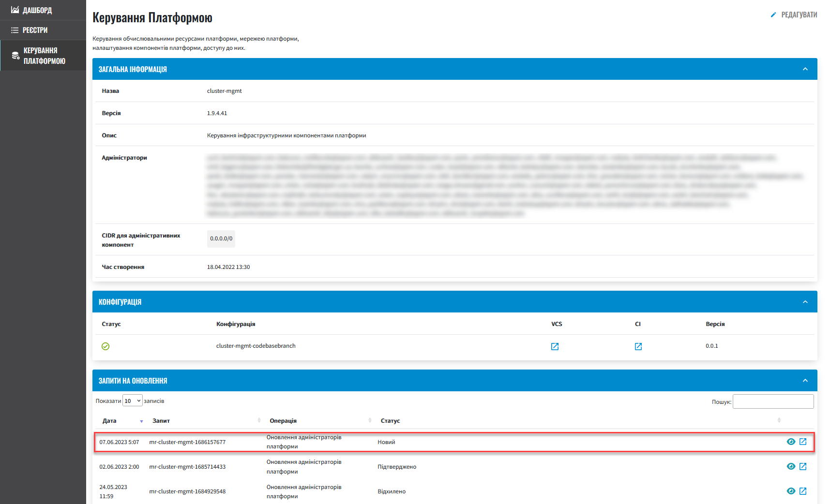This screenshot has width=830, height=504.
Task: Open the records-per-page dropdown
Action: click(x=132, y=401)
